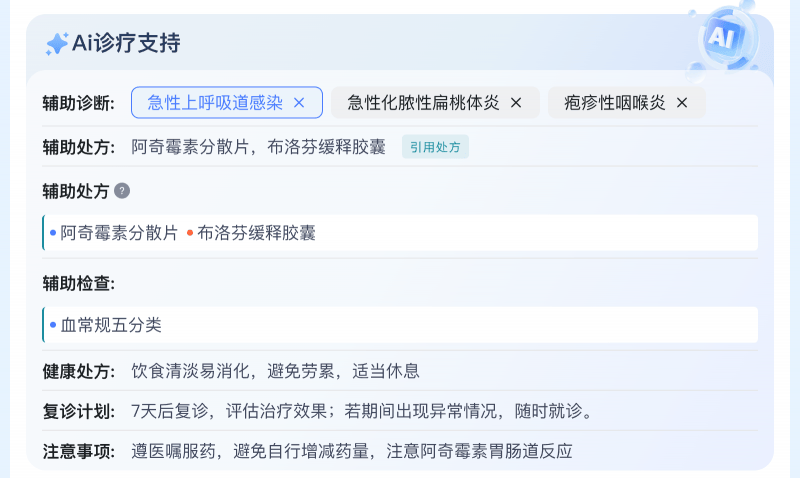Open the help question mark beside 辅助处方
Image resolution: width=800 pixels, height=478 pixels.
click(122, 191)
